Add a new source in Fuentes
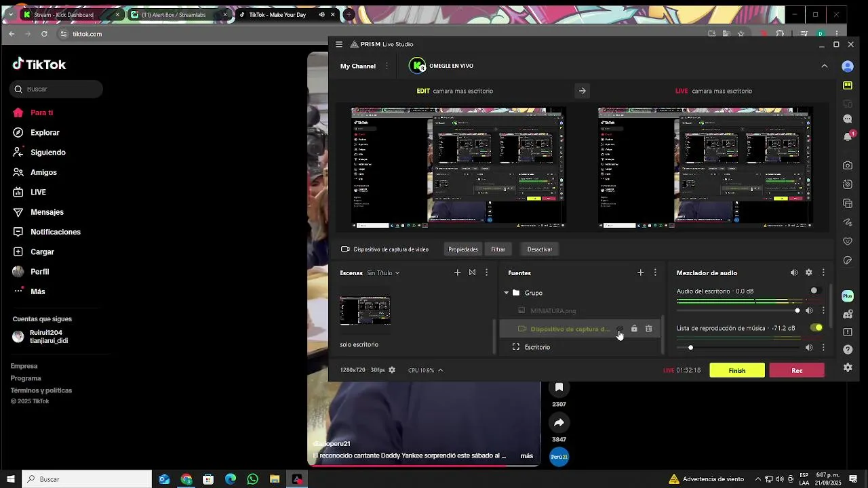The width and height of the screenshot is (868, 488). click(x=640, y=272)
